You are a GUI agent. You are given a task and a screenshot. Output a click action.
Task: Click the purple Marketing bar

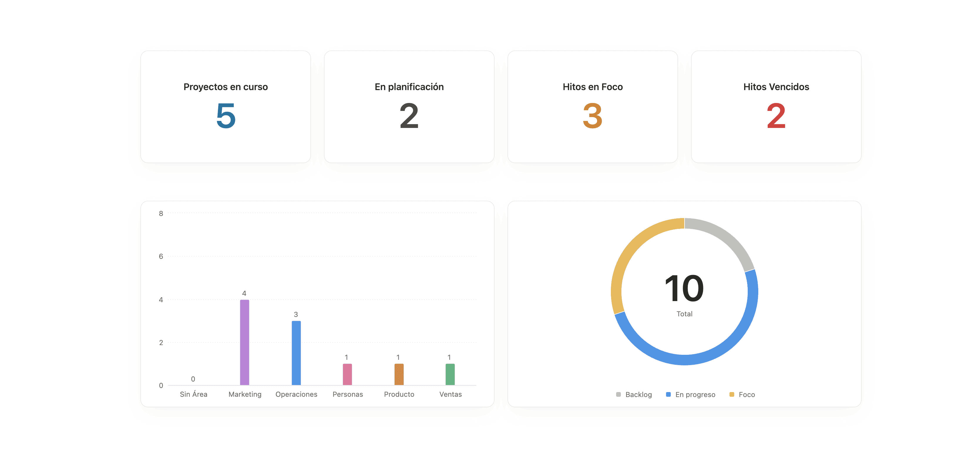[244, 342]
